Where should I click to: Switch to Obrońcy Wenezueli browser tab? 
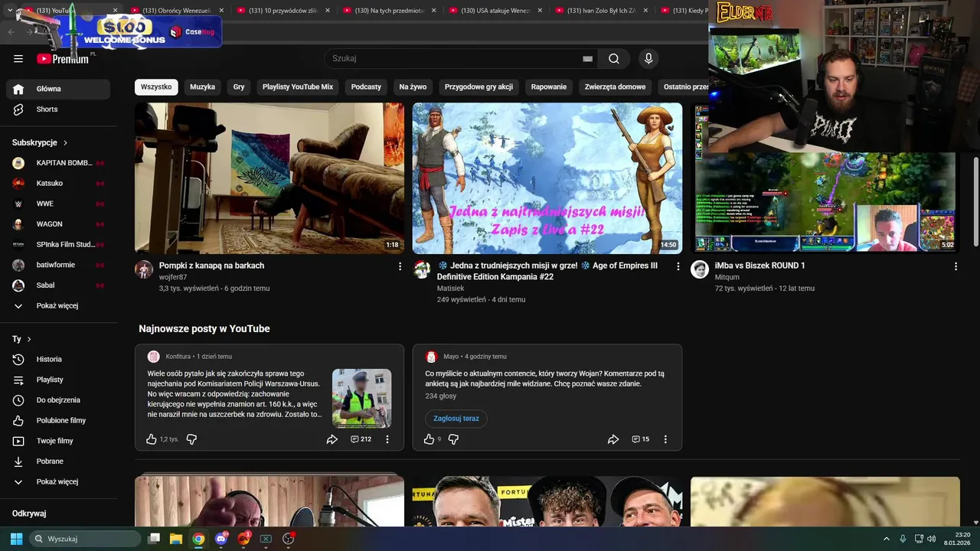(177, 11)
